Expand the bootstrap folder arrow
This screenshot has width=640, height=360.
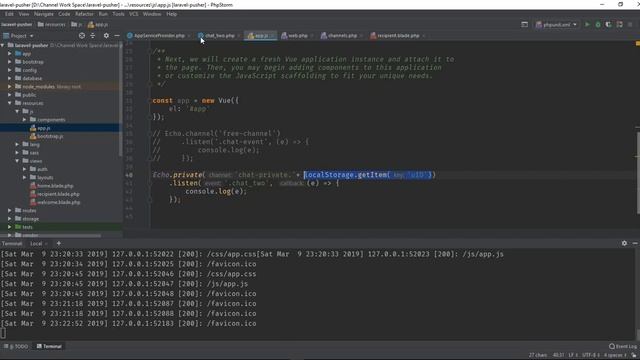[10, 62]
